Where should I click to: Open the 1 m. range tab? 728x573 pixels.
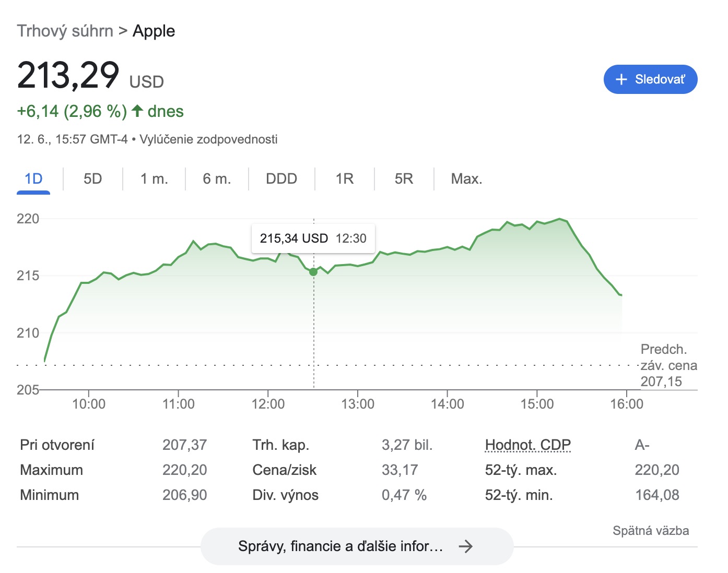click(154, 179)
